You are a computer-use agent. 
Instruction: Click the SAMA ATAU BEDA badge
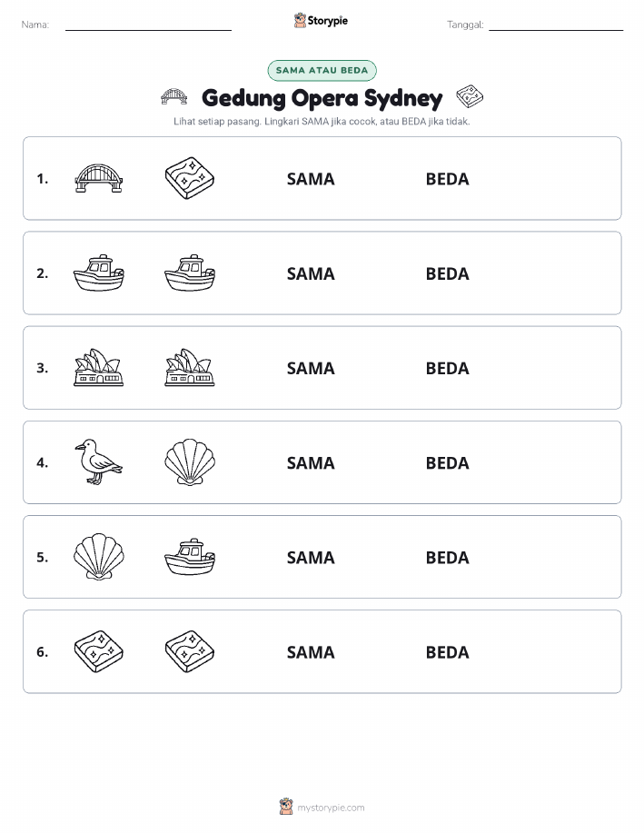coord(322,70)
